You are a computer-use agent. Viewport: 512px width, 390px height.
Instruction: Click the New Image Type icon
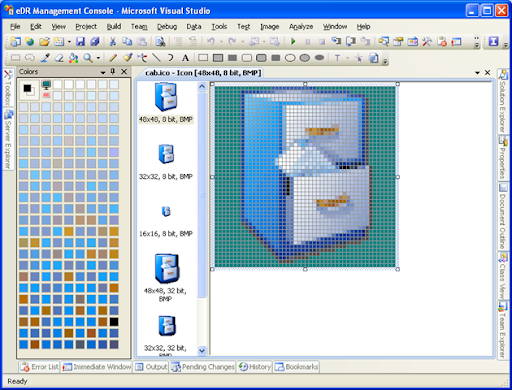click(373, 58)
